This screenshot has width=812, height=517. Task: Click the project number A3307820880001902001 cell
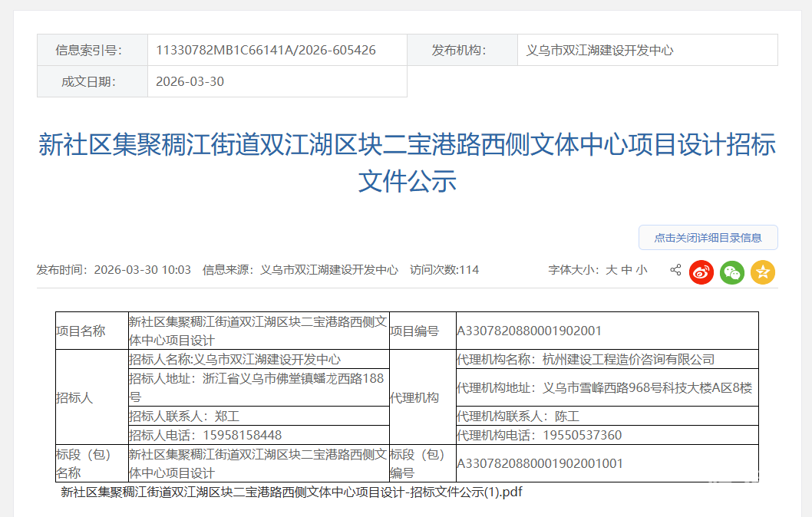tap(529, 331)
